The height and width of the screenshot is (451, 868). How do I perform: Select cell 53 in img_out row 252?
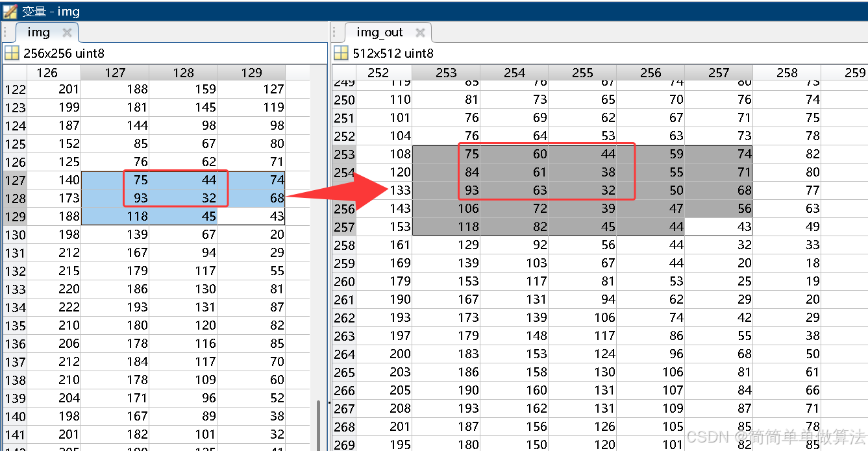click(x=582, y=136)
